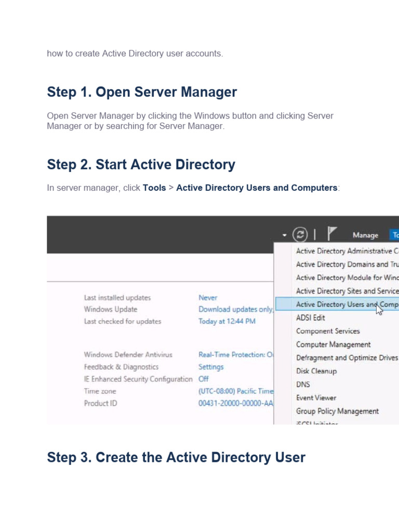Viewport: 399px width, 532px height.
Task: Open the Manage menu
Action: click(365, 235)
